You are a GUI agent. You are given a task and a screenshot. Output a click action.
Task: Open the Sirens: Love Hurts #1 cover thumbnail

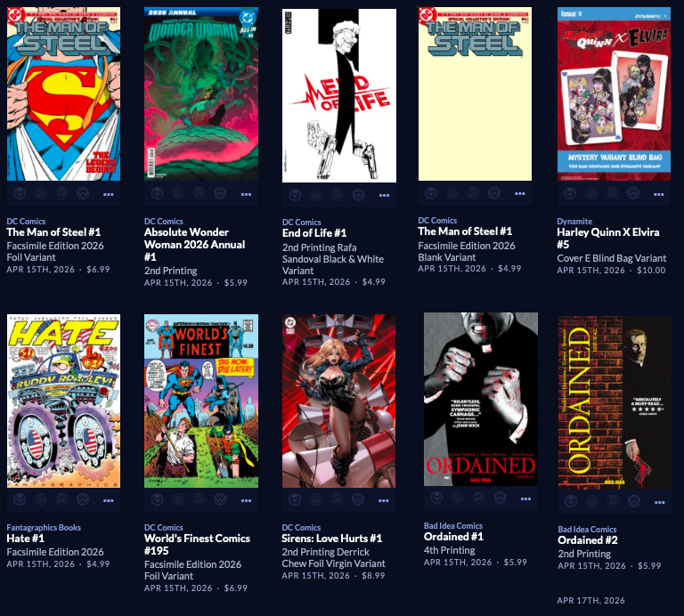(x=339, y=401)
